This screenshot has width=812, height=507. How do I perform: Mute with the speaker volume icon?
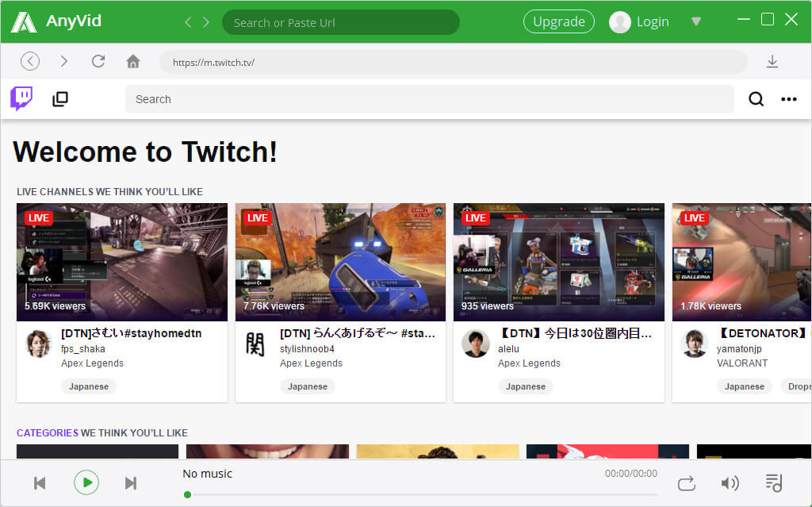(730, 483)
